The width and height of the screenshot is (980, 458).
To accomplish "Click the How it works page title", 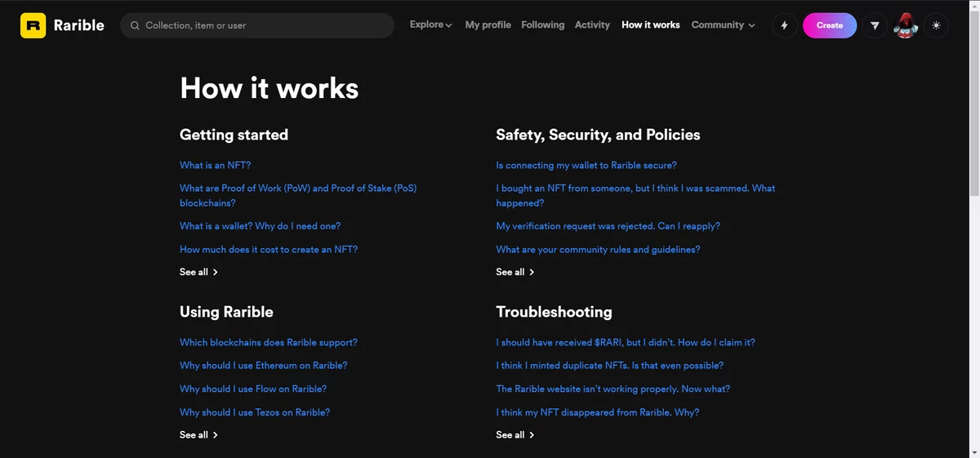I will (269, 88).
